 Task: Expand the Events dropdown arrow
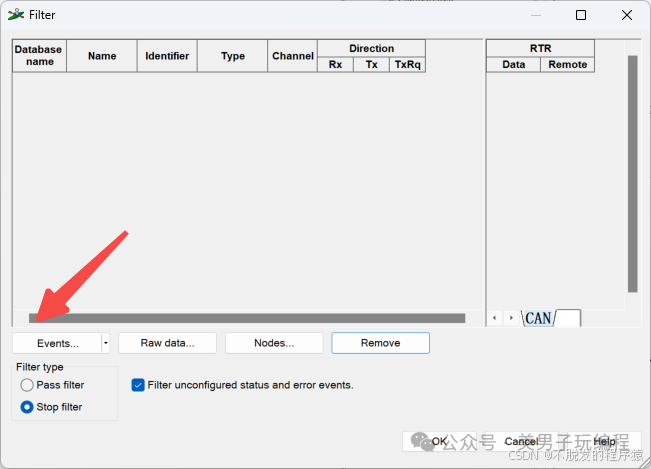point(105,343)
